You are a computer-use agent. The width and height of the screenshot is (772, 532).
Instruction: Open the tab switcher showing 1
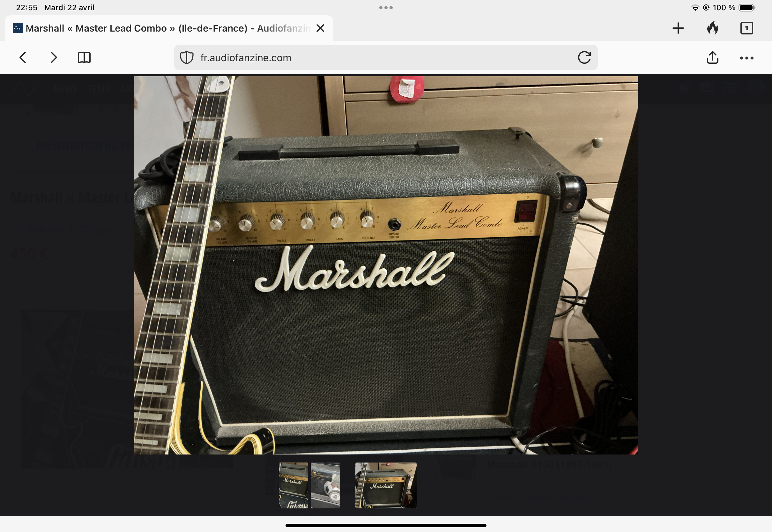pyautogui.click(x=746, y=28)
